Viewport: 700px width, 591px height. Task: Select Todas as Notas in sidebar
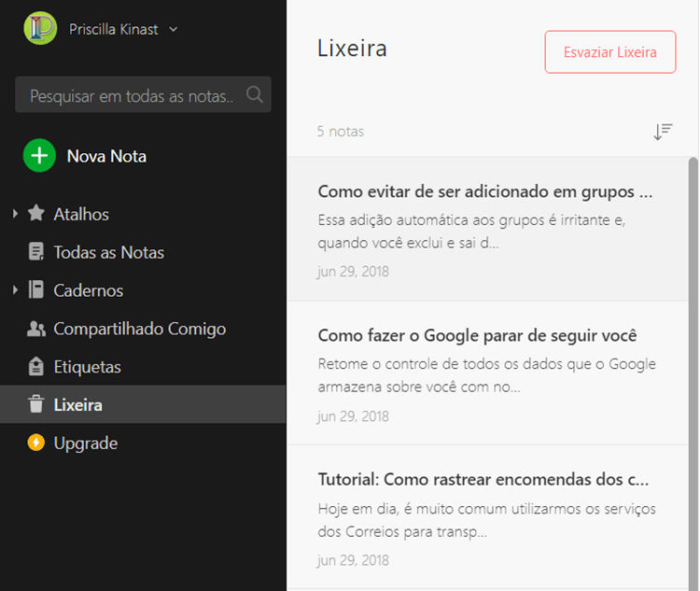coord(108,252)
